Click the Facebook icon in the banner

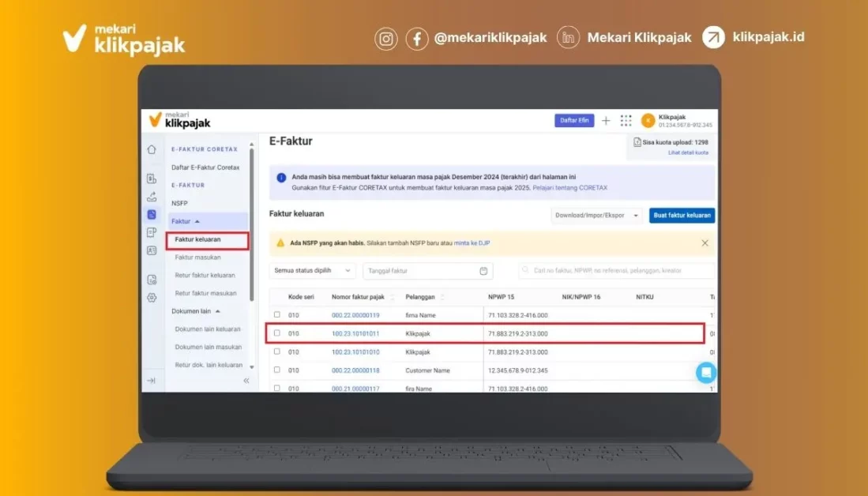417,39
